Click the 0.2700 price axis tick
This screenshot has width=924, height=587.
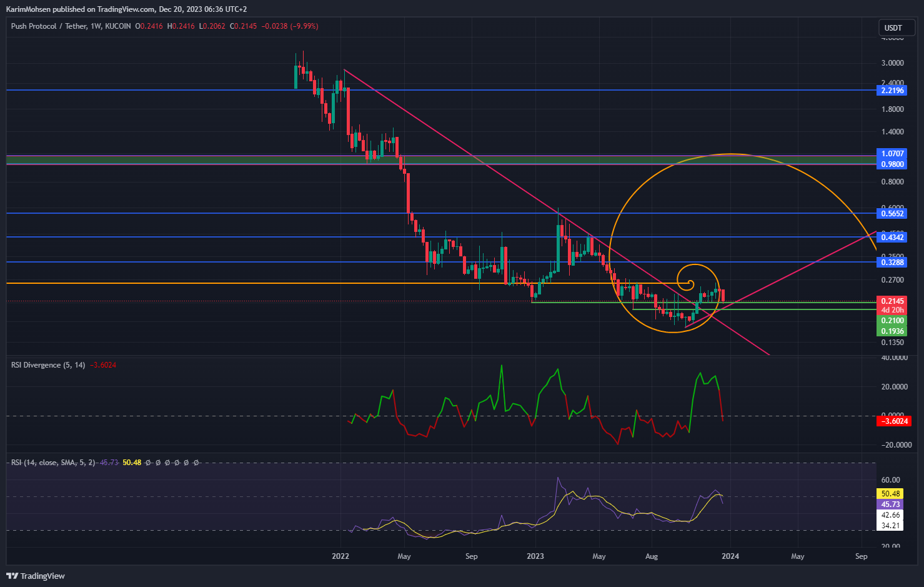tap(892, 280)
